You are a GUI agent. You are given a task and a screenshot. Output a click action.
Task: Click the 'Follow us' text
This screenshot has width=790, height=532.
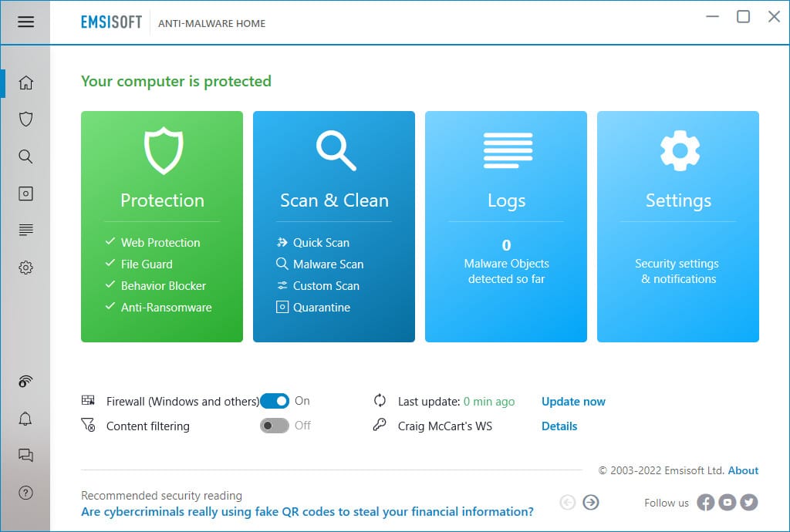point(667,503)
